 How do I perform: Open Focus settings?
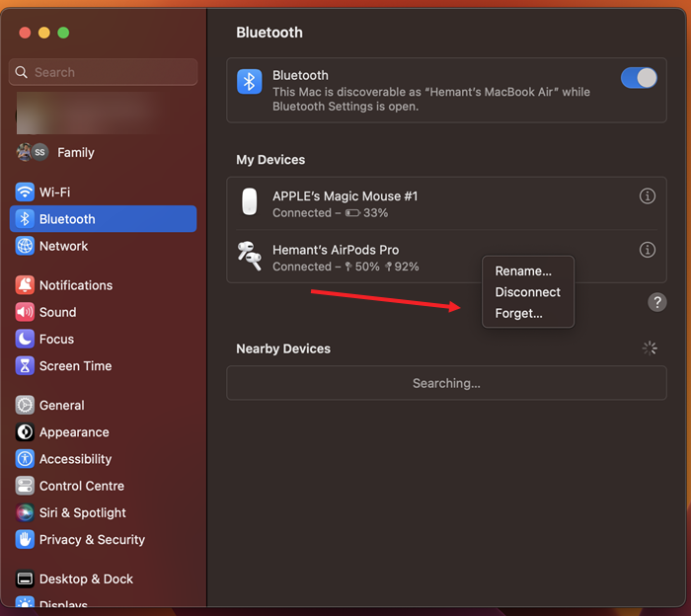(x=103, y=339)
